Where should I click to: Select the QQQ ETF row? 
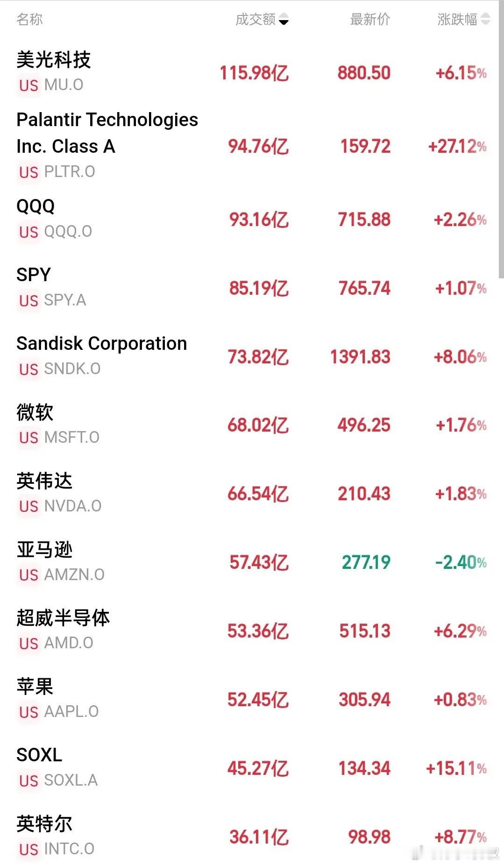(252, 219)
